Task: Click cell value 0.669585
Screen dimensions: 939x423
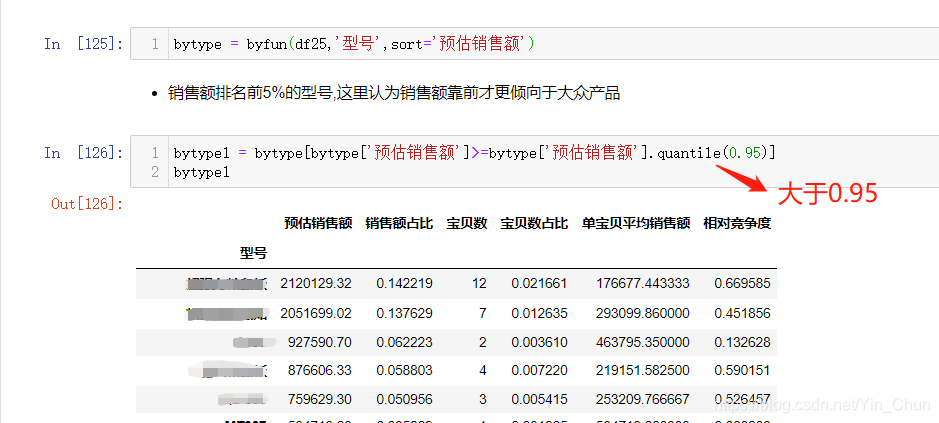Action: 743,283
